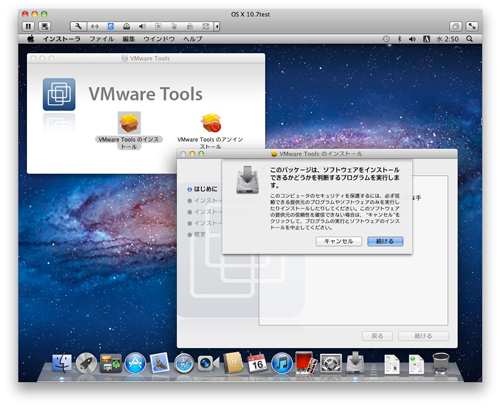Collapse the device toolbar arrow
The height and width of the screenshot is (409, 500).
point(217,26)
